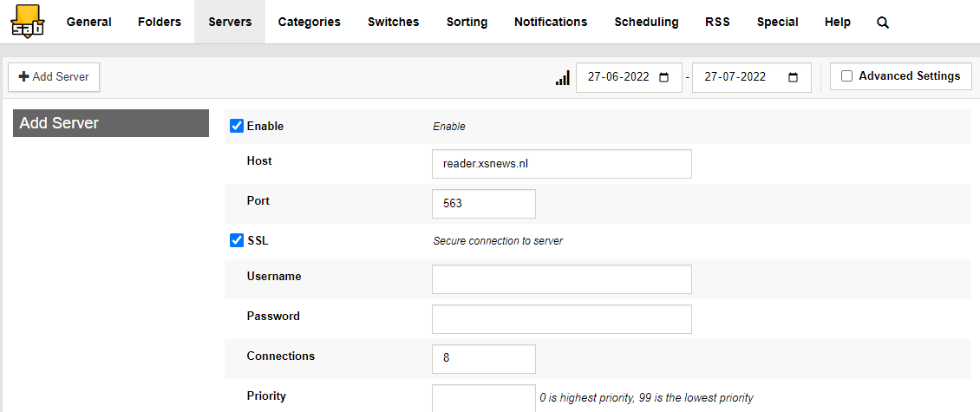980x412 pixels.
Task: Click the Username label
Action: click(274, 277)
